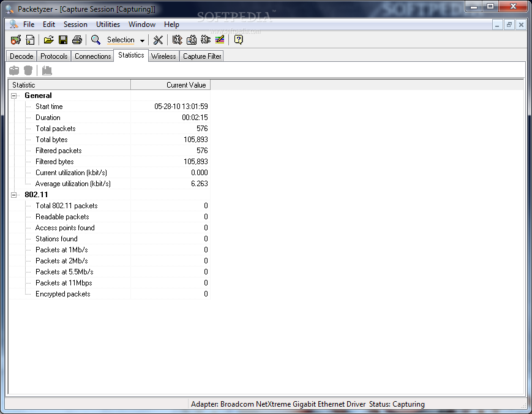Screen dimensions: 532x414
Task: Select the Filtered bytes row
Action: coord(109,162)
